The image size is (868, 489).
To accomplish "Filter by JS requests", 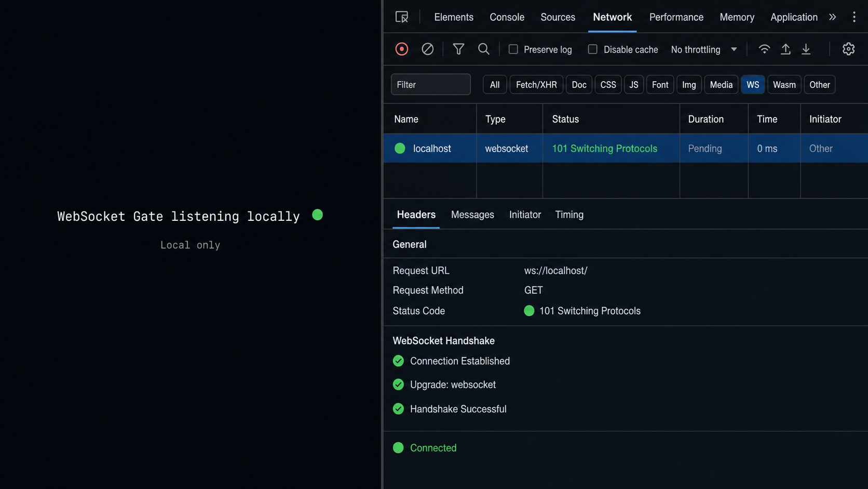I will (x=634, y=85).
